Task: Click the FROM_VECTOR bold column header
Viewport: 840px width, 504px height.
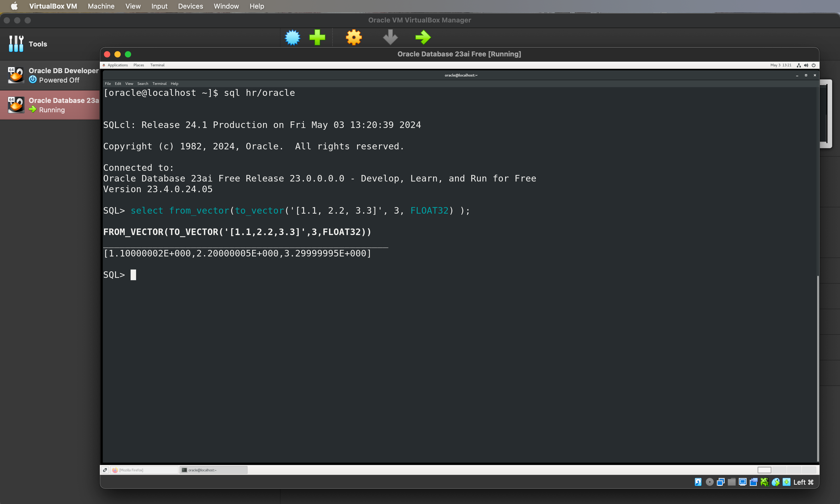Action: (x=237, y=232)
